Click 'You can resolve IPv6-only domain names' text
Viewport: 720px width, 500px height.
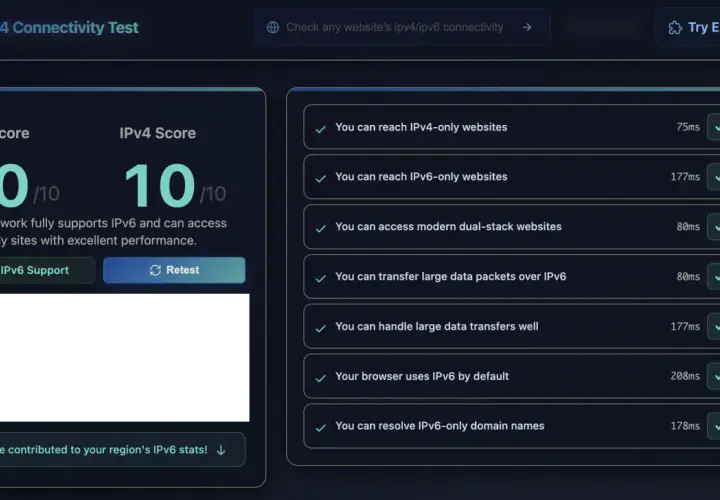(x=439, y=426)
